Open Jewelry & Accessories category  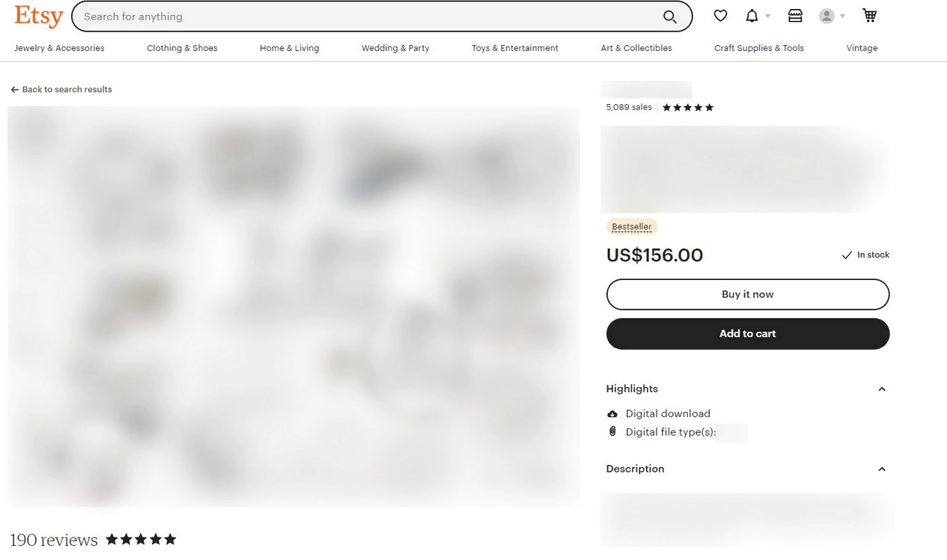coord(60,48)
